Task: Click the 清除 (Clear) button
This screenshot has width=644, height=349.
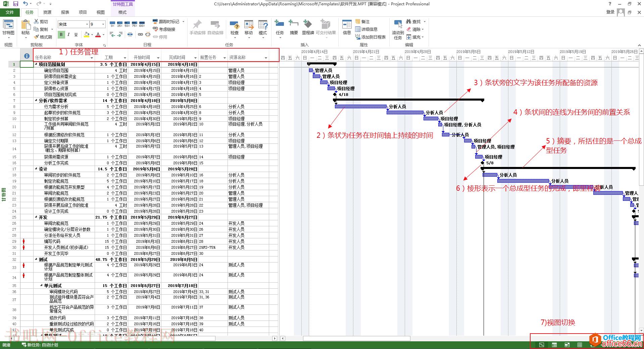Action: click(413, 29)
